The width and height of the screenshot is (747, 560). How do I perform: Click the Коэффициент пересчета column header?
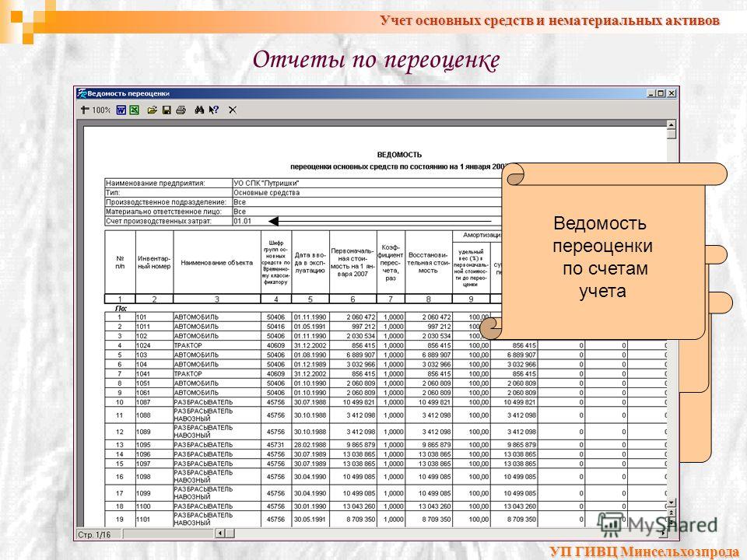(x=391, y=262)
